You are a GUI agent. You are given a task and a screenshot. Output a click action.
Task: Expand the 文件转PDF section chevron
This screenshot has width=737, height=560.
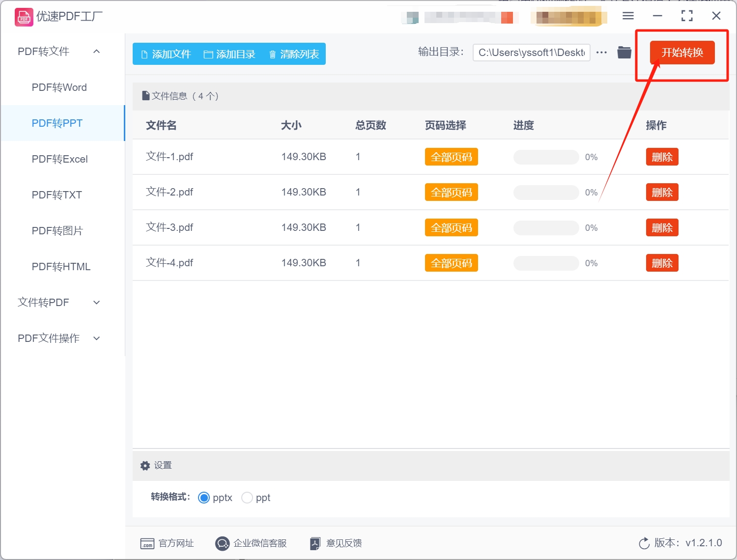point(97,303)
